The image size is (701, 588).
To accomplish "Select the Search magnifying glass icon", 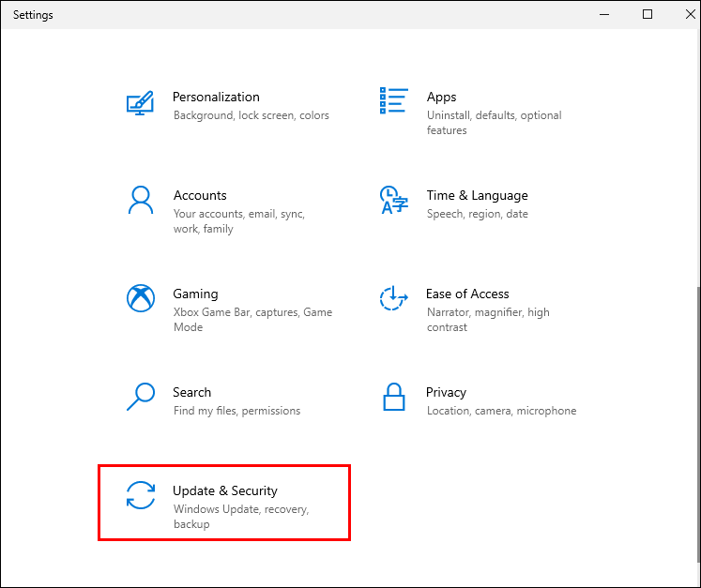I will (x=141, y=397).
